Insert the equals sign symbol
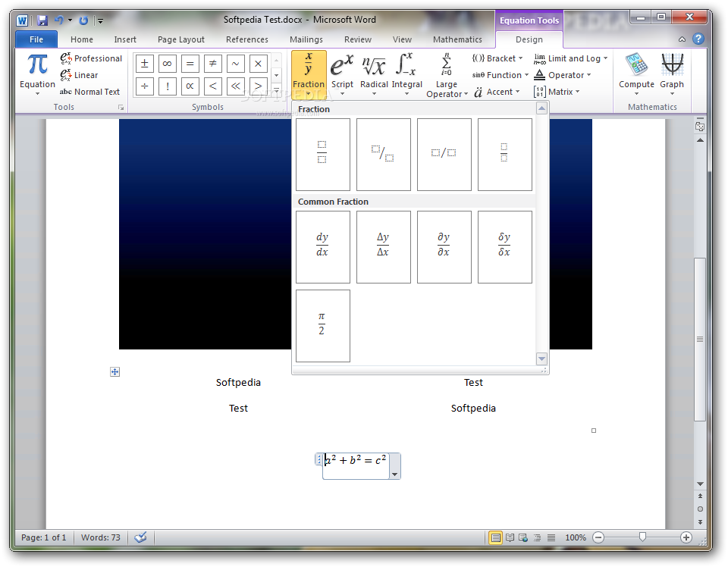This screenshot has height=567, width=728. point(190,64)
